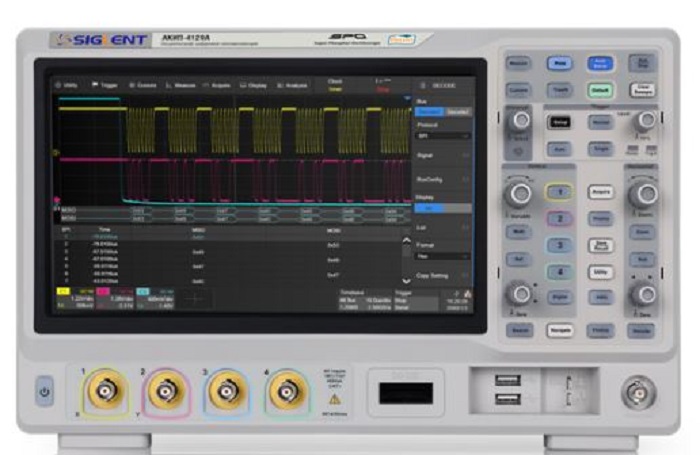
Task: Push the Search hardware button
Action: click(519, 330)
